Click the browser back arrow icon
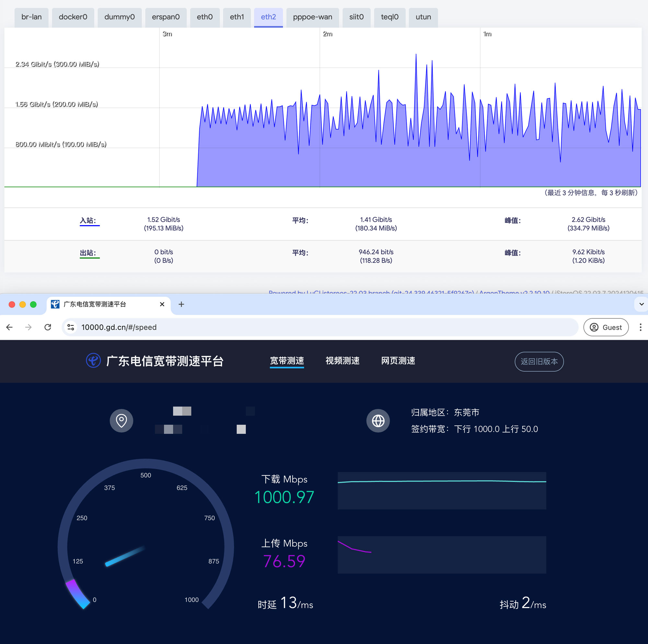The height and width of the screenshot is (644, 648). coord(9,327)
